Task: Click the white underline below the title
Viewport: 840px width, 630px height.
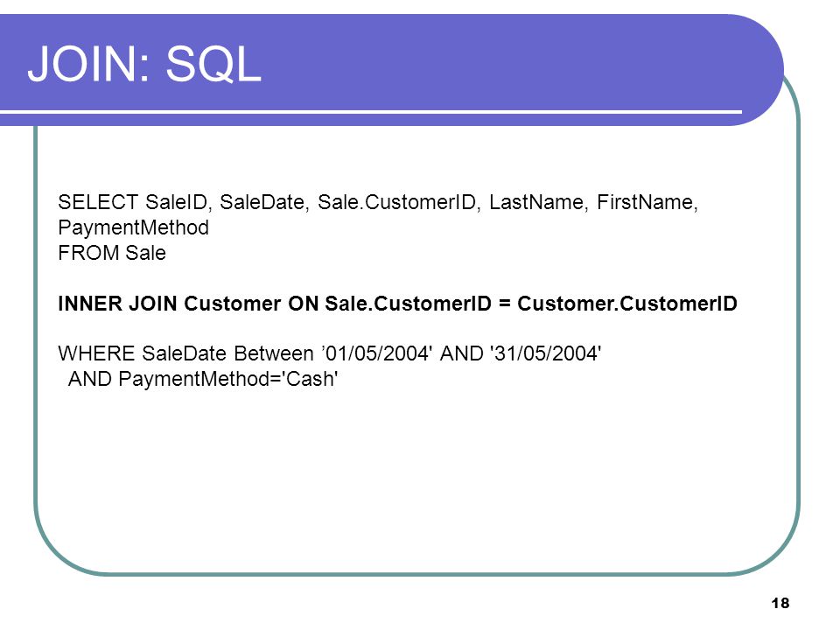Action: (371, 112)
